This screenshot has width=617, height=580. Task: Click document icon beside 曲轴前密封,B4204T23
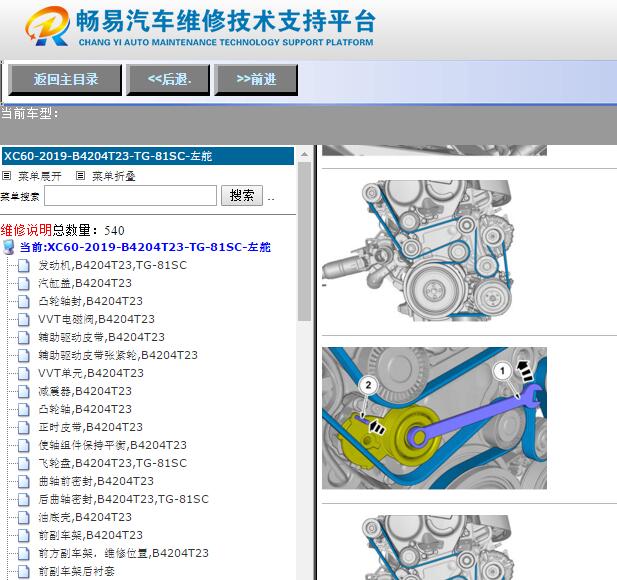point(24,482)
